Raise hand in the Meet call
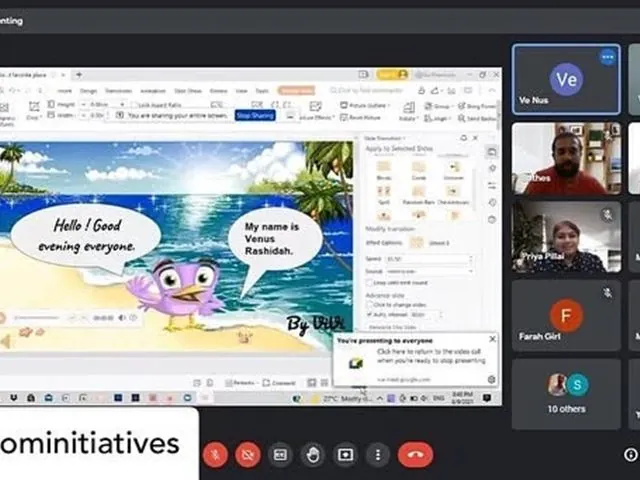Image resolution: width=640 pixels, height=480 pixels. coord(313,454)
